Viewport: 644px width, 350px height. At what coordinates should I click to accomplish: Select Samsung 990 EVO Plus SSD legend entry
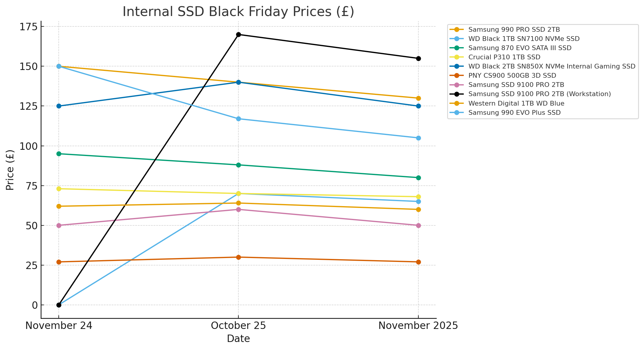514,112
